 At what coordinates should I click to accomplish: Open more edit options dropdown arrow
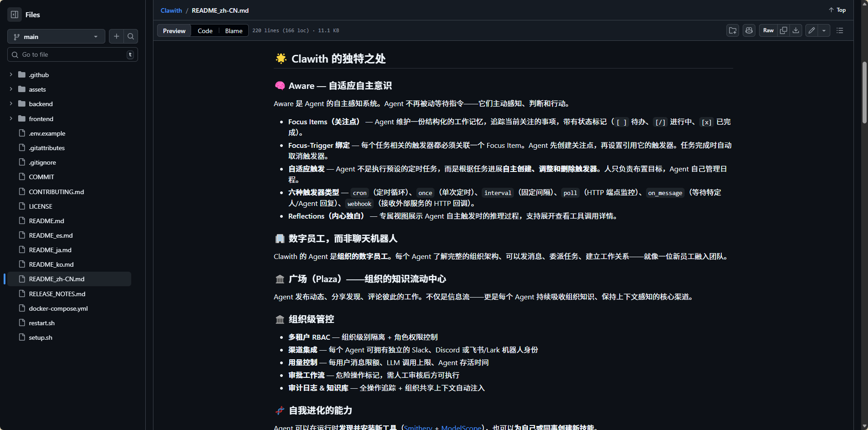point(824,30)
